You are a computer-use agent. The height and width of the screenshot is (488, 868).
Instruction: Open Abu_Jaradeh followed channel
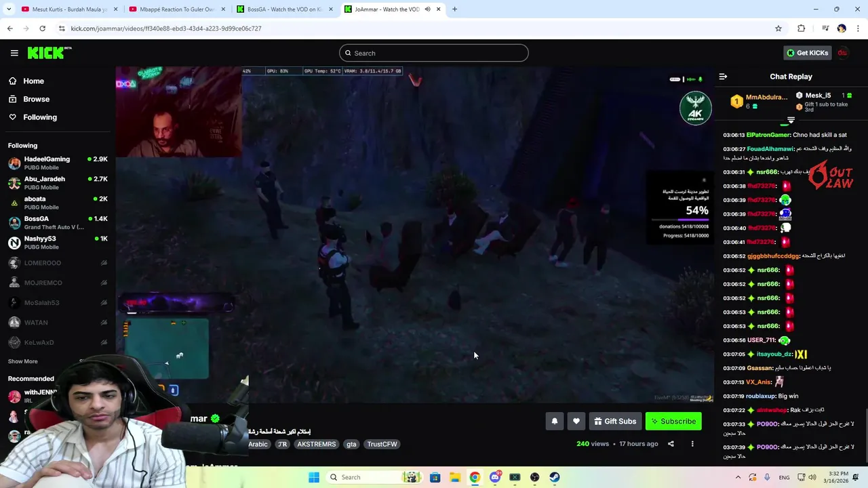coord(58,183)
